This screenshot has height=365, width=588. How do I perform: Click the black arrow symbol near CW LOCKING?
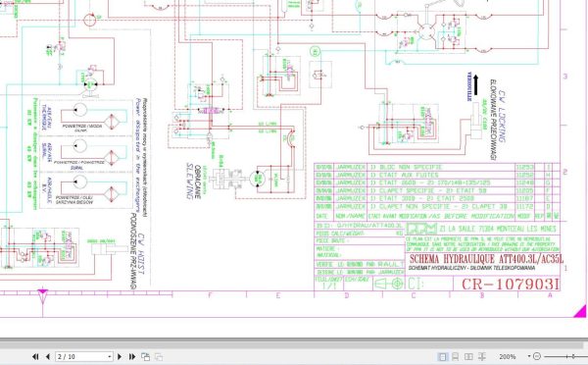tap(476, 84)
